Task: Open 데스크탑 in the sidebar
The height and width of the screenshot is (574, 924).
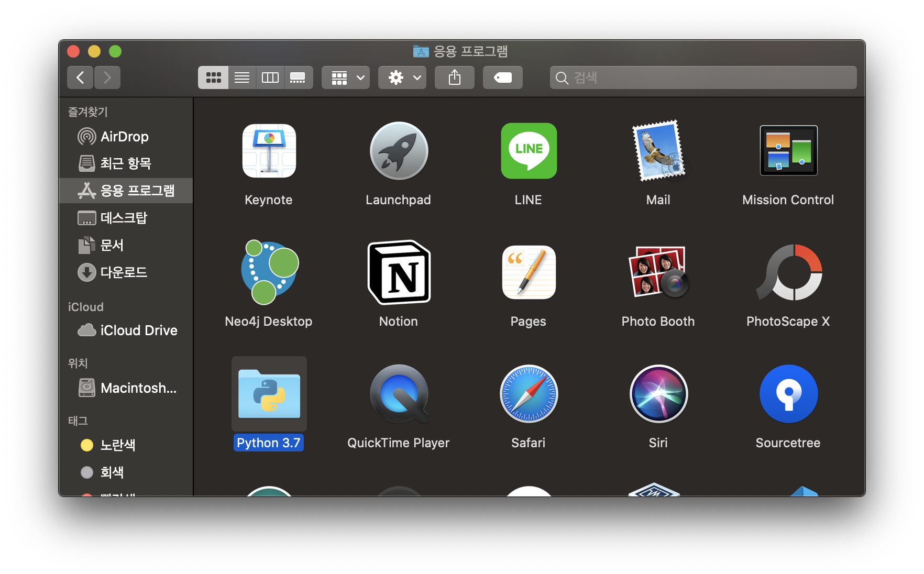Action: [126, 218]
